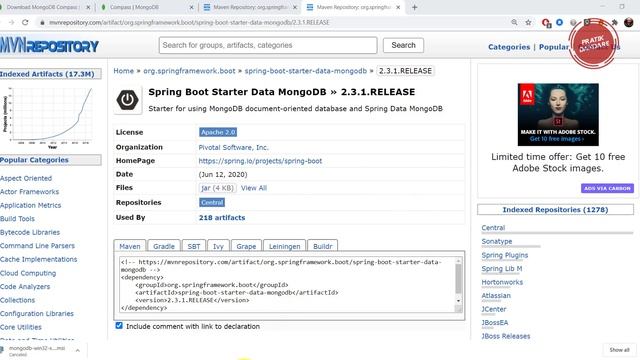Open the 218 artifacts link
Image resolution: width=640 pixels, height=360 pixels.
(222, 218)
